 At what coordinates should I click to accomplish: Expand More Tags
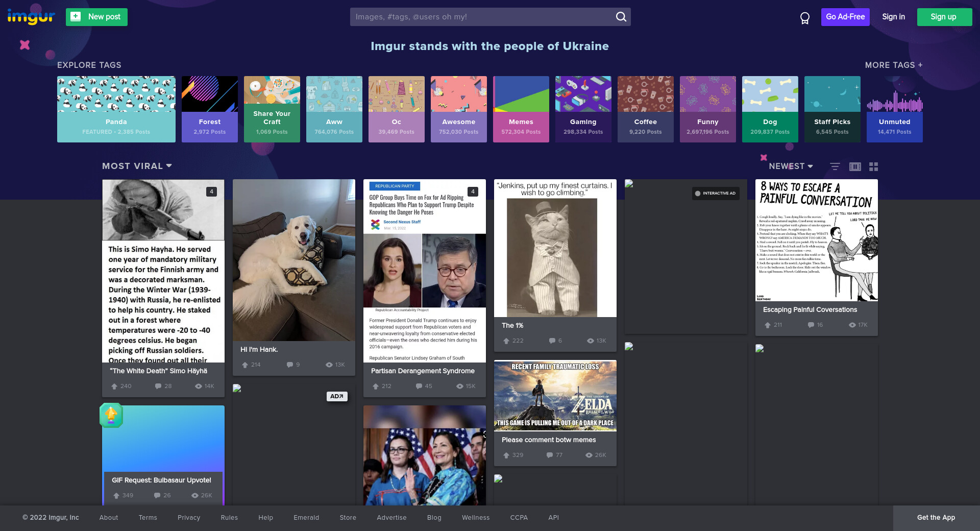(894, 65)
